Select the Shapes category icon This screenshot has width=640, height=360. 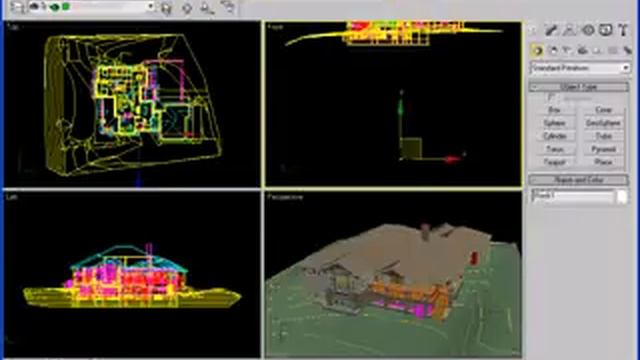[553, 50]
